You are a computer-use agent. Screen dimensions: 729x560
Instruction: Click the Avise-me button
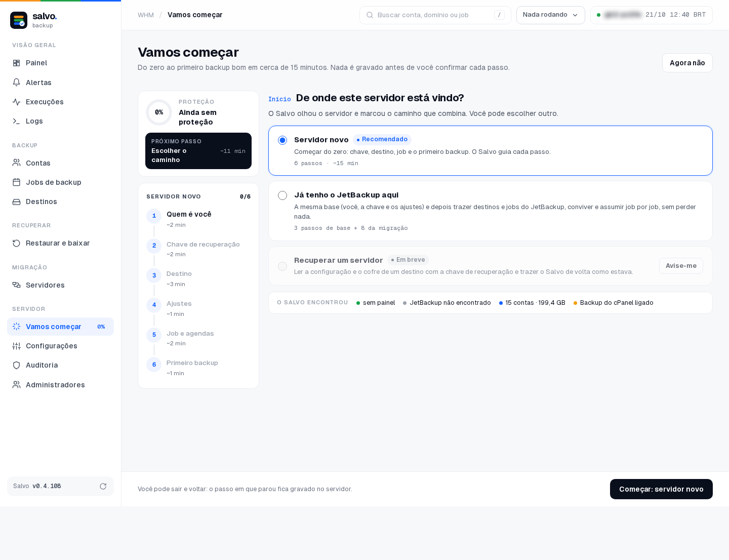[681, 266]
